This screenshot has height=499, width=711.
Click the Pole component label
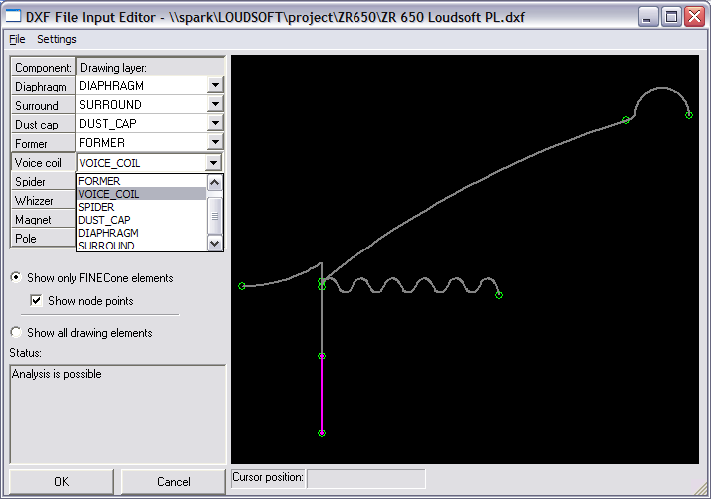(43, 239)
